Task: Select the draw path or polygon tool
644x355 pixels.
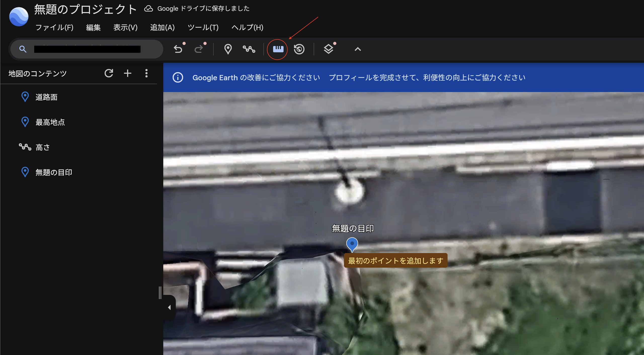Action: [x=249, y=49]
